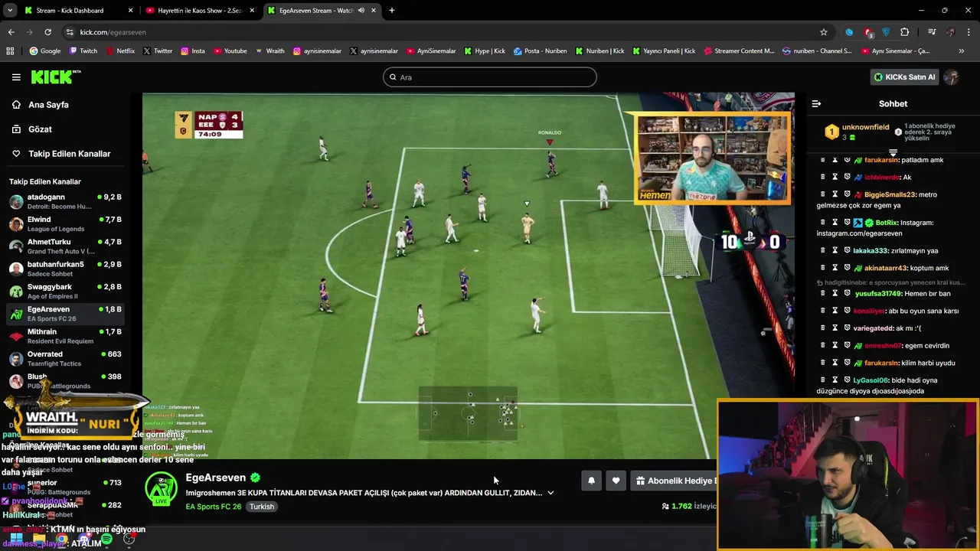Open Chrome extensions puzzle icon
The image size is (980, 551).
905,32
